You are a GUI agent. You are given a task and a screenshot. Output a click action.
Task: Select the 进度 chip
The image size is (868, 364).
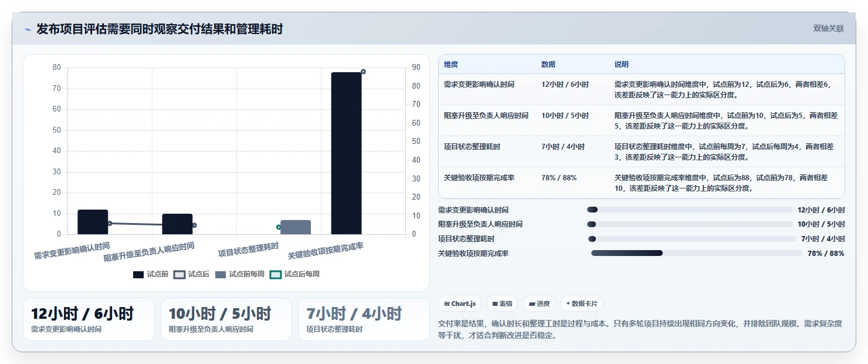[x=539, y=304]
